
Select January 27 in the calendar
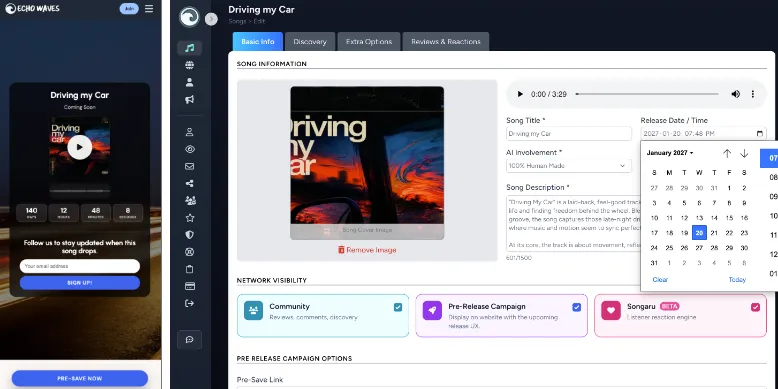pyautogui.click(x=699, y=248)
